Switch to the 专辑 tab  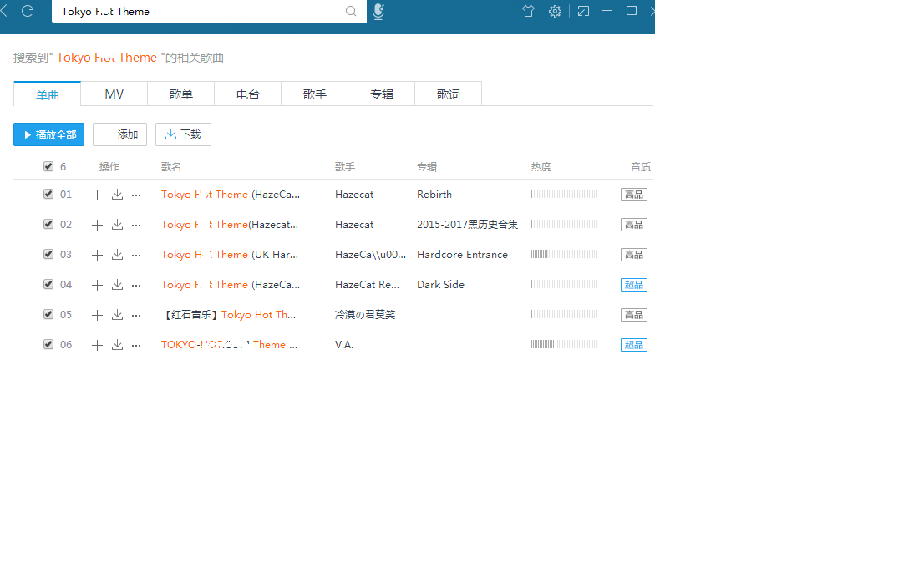(382, 94)
